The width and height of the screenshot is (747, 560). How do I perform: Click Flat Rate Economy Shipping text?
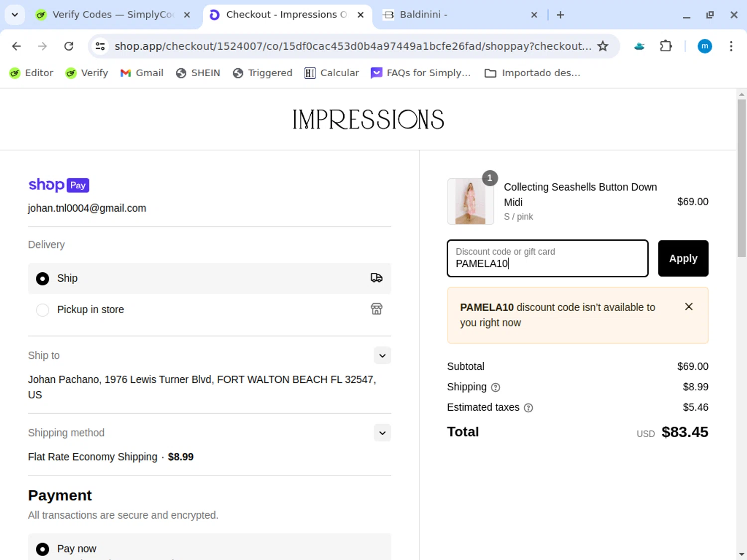(x=93, y=457)
